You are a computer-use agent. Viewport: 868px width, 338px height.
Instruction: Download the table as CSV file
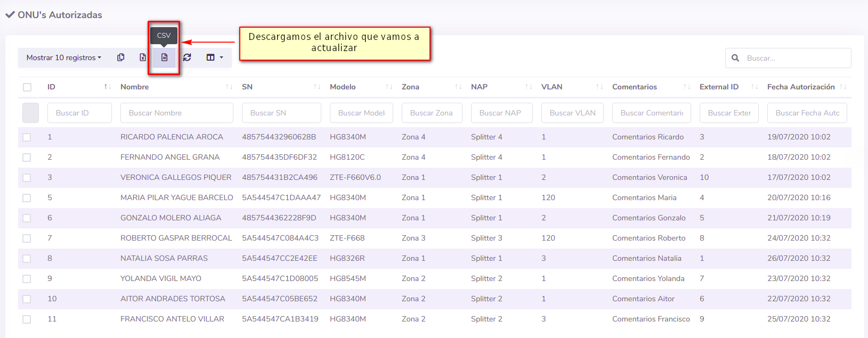(164, 57)
